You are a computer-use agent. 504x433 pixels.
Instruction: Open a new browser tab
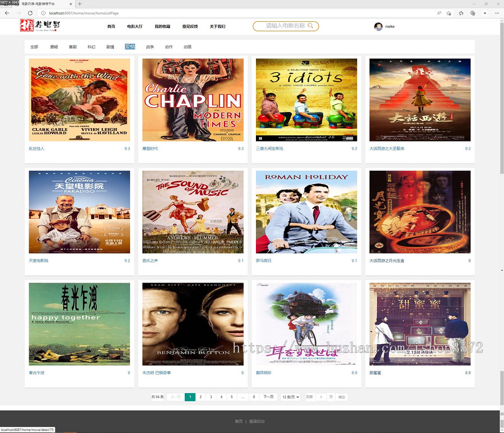(80, 4)
